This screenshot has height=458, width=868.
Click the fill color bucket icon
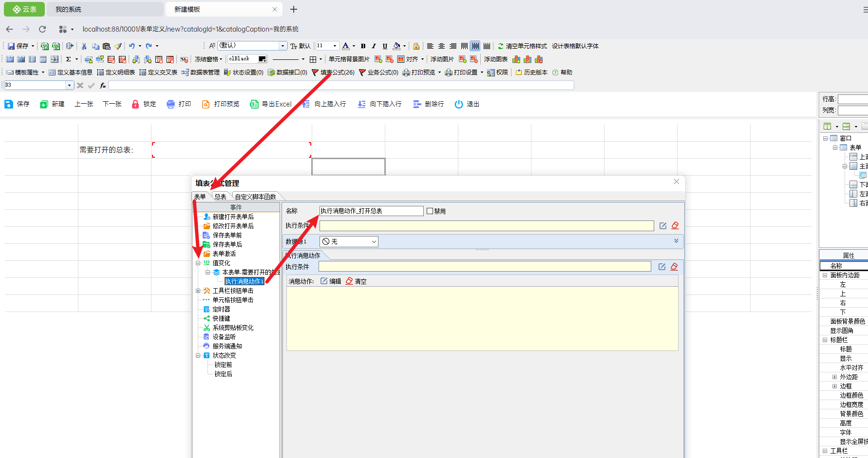(x=396, y=46)
